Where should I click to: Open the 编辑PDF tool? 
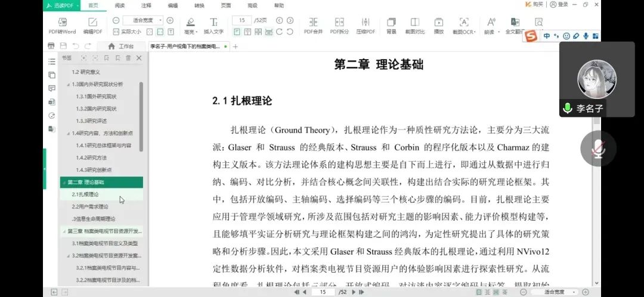92,24
